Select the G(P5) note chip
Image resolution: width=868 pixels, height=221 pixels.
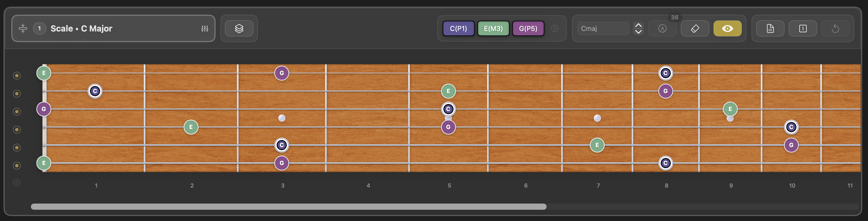click(528, 29)
